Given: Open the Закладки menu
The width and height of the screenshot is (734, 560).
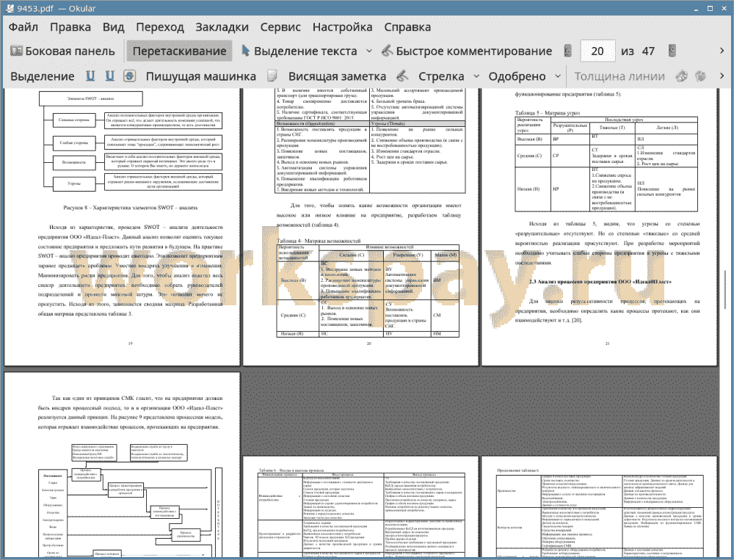Looking at the screenshot, I should coord(222,27).
